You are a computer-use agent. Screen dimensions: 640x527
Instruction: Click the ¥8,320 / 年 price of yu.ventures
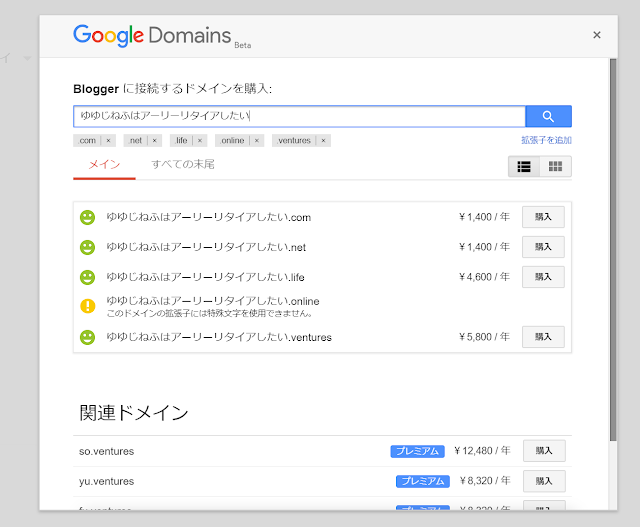pos(485,481)
